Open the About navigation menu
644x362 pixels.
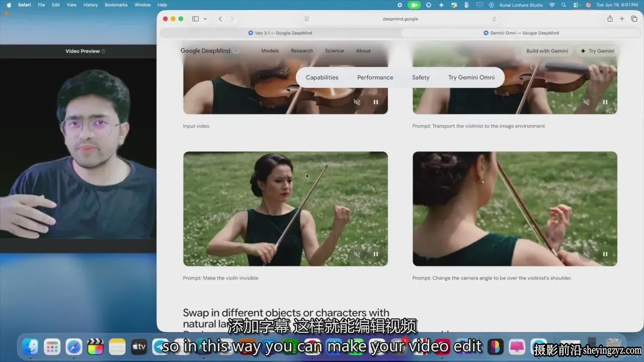pyautogui.click(x=363, y=51)
